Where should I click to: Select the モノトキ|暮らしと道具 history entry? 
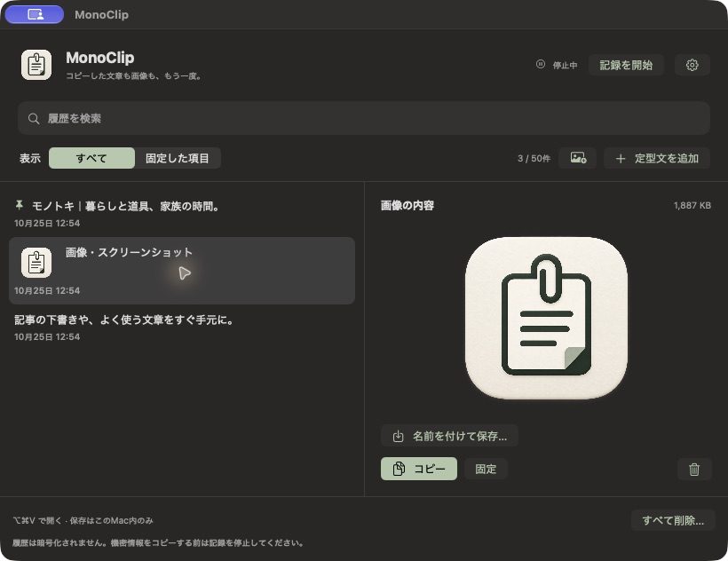click(x=182, y=213)
